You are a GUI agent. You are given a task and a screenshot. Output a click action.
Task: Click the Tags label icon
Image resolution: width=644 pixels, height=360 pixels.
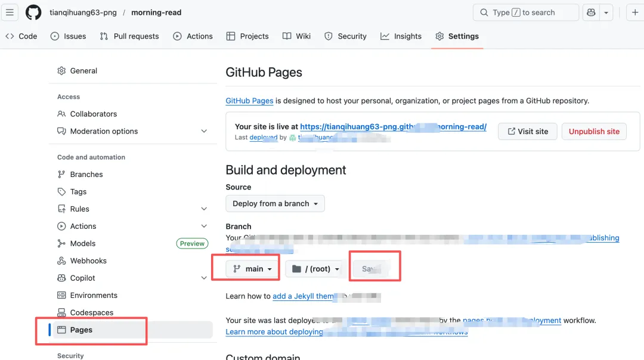point(61,192)
